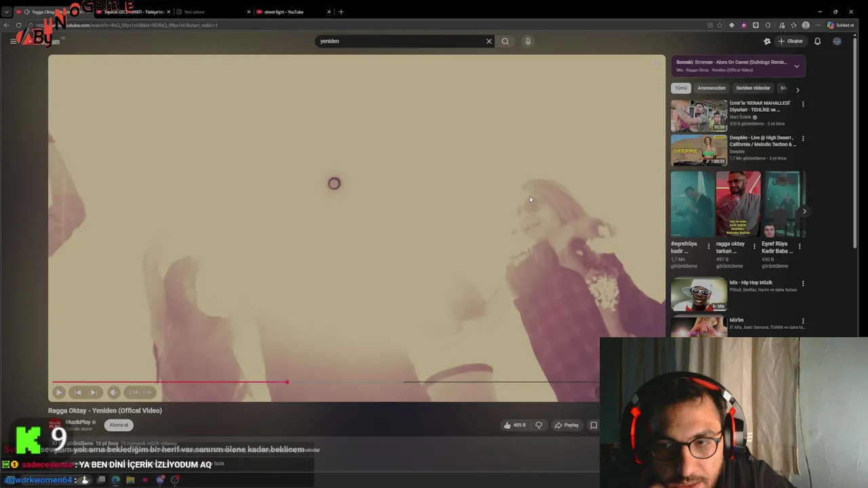Image resolution: width=868 pixels, height=488 pixels.
Task: Click the red playhead on progress bar
Action: pos(287,382)
